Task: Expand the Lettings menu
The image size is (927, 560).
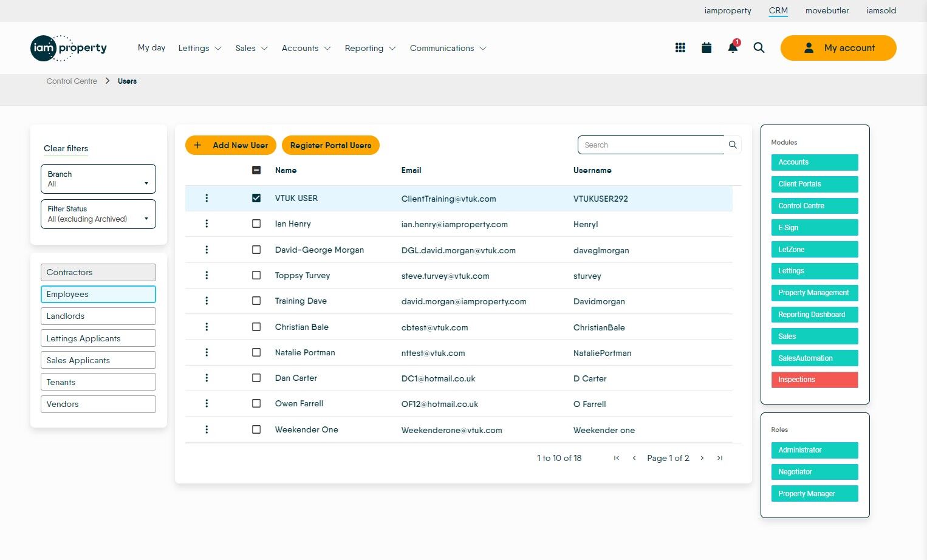Action: coord(200,48)
